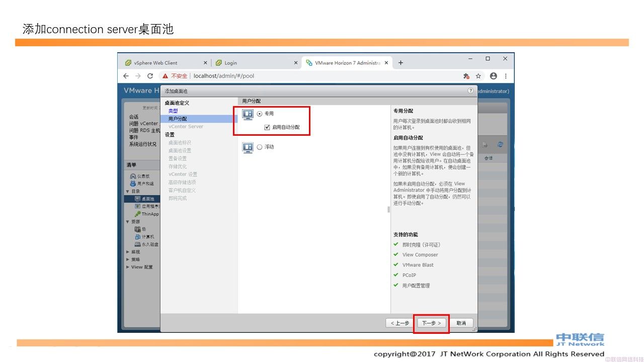Select the 用户分配 step in wizard
644x362 pixels.
[178, 119]
